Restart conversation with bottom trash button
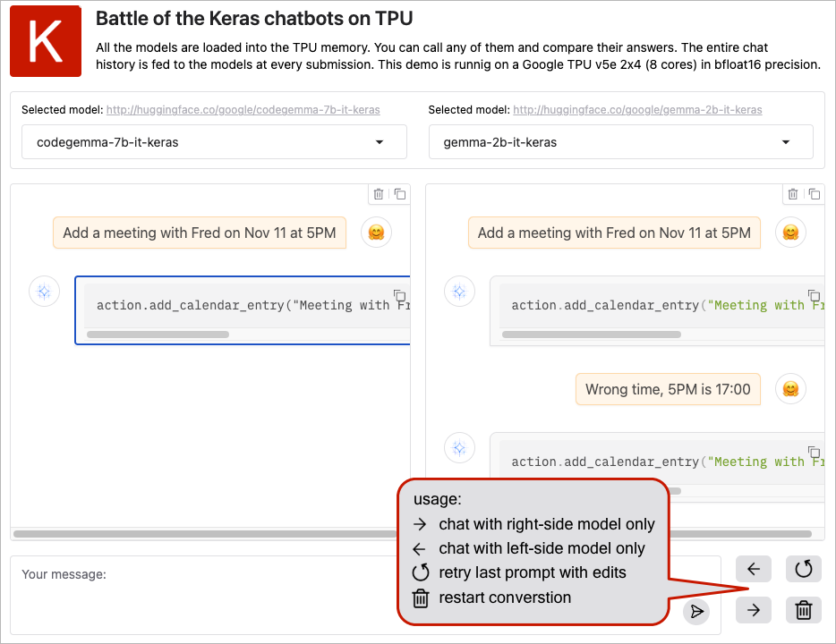Screen dimensions: 836x644 click(x=803, y=610)
